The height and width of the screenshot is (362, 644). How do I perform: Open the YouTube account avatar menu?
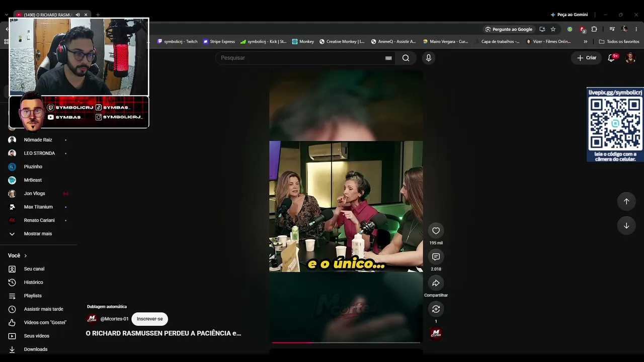click(x=630, y=58)
